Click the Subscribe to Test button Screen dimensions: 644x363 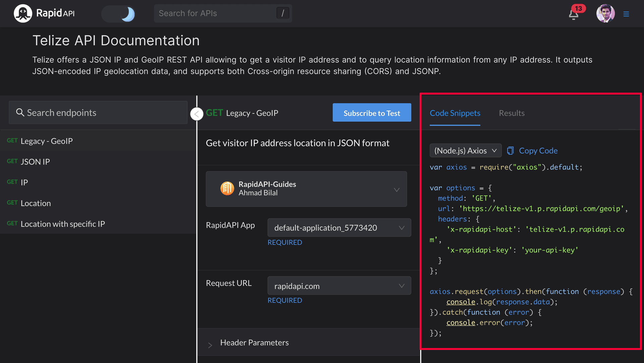coord(372,112)
